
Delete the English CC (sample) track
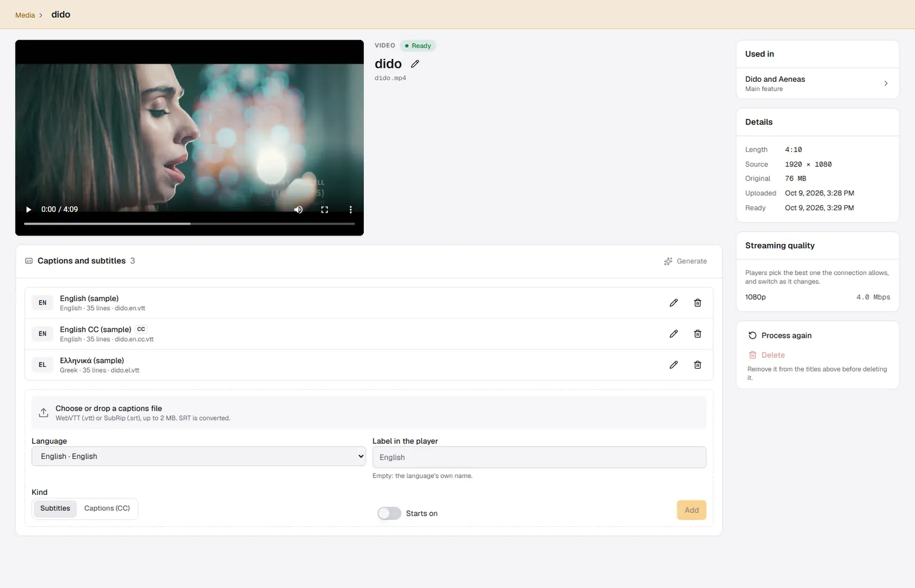pyautogui.click(x=698, y=334)
